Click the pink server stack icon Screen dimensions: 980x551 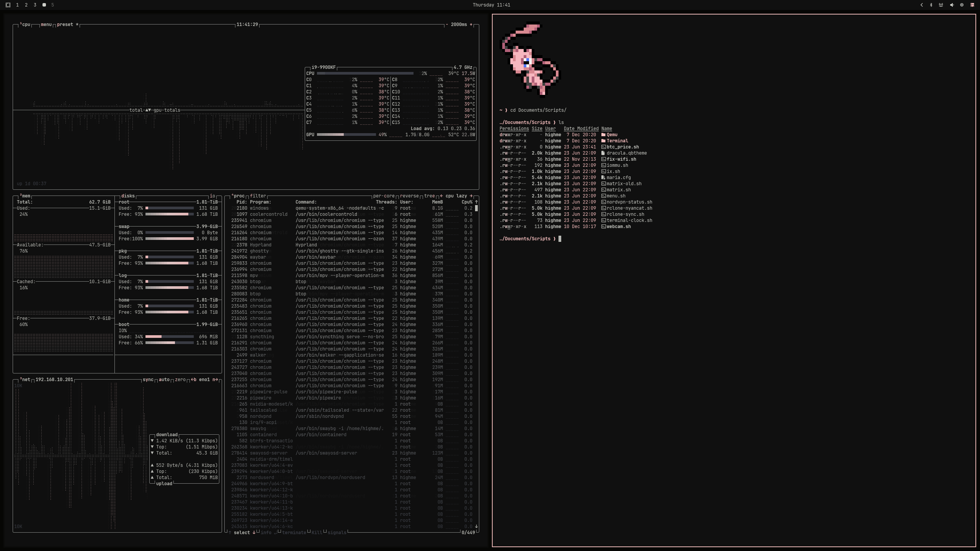[972, 5]
